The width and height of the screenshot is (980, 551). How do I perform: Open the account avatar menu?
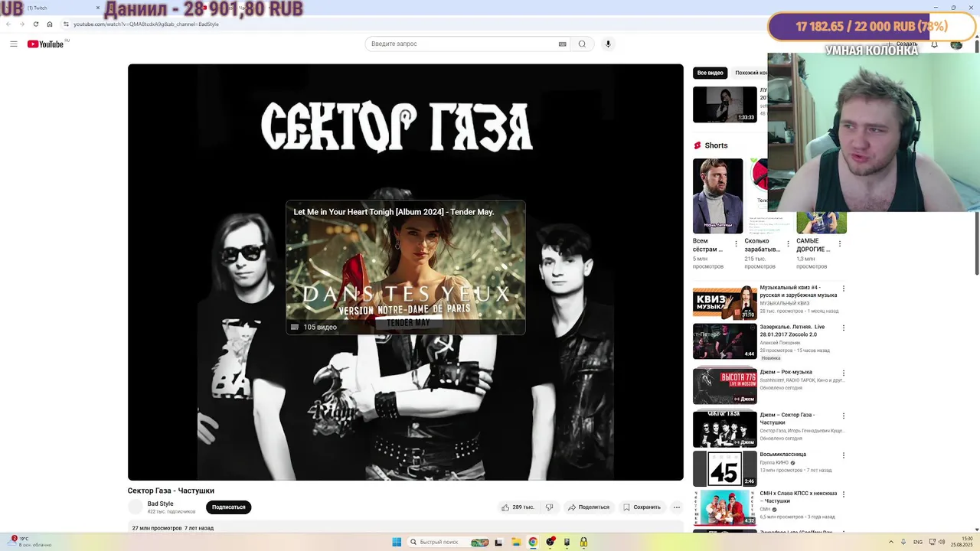tap(956, 44)
